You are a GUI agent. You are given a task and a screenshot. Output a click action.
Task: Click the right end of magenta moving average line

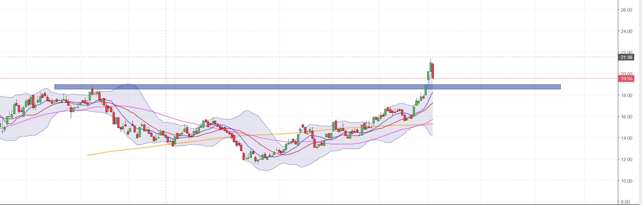[x=432, y=119]
